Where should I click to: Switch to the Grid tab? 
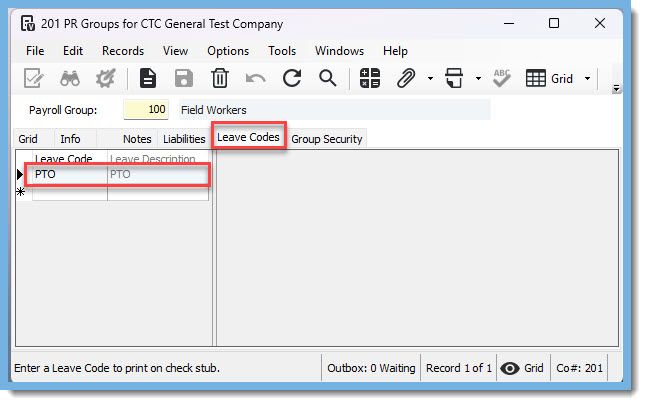28,139
